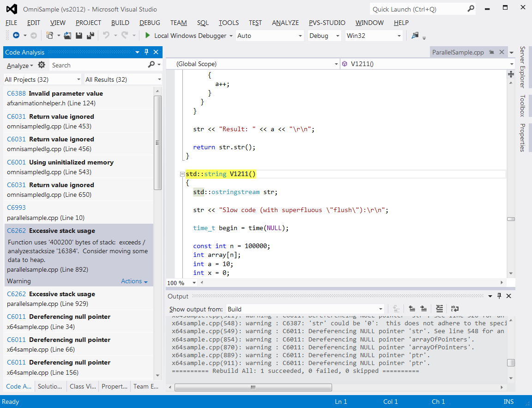Collapse the V1211 function outline
This screenshot has height=408, width=532.
coord(182,174)
